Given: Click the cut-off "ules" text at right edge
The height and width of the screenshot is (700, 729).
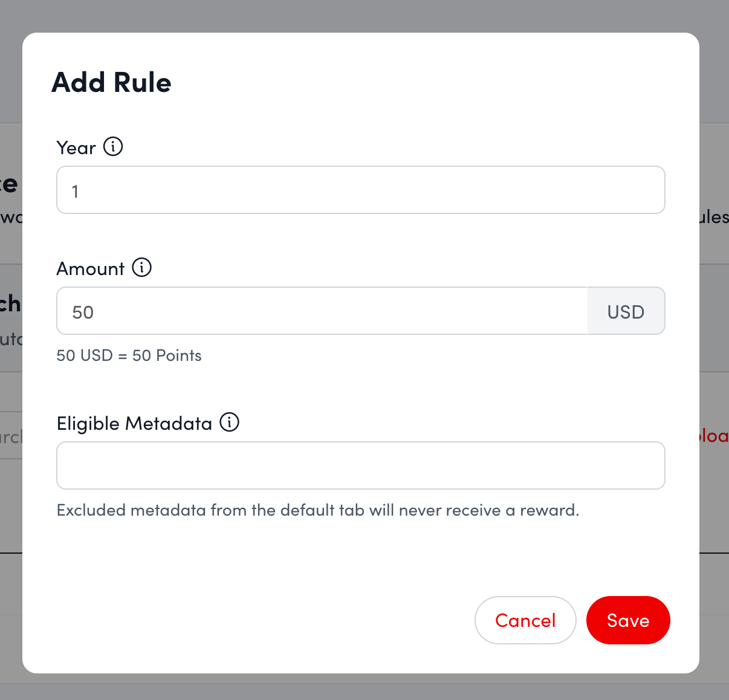Looking at the screenshot, I should [x=714, y=217].
